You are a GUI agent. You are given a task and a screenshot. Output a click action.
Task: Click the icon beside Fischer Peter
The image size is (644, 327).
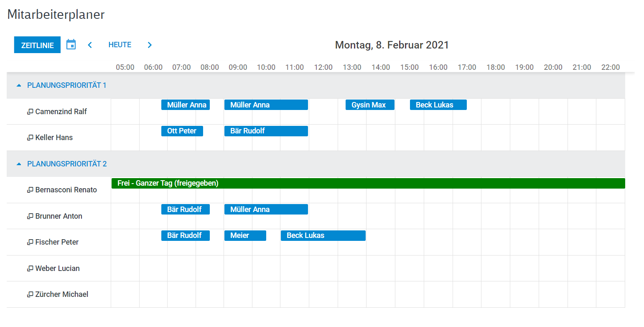30,242
